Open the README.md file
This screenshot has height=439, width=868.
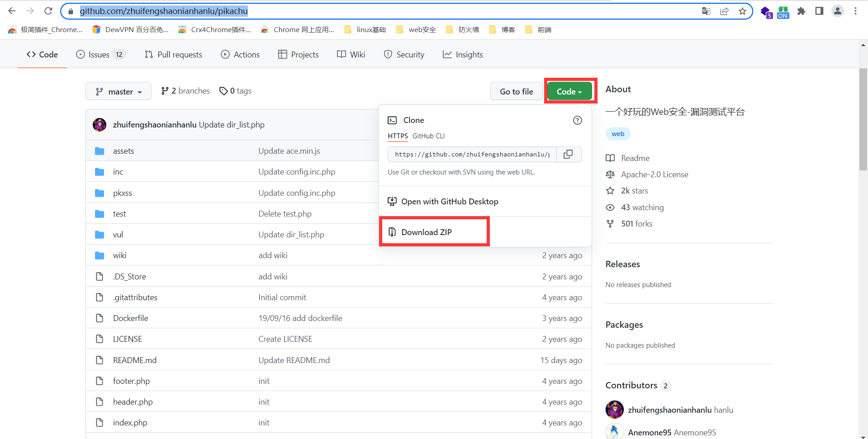click(x=135, y=360)
